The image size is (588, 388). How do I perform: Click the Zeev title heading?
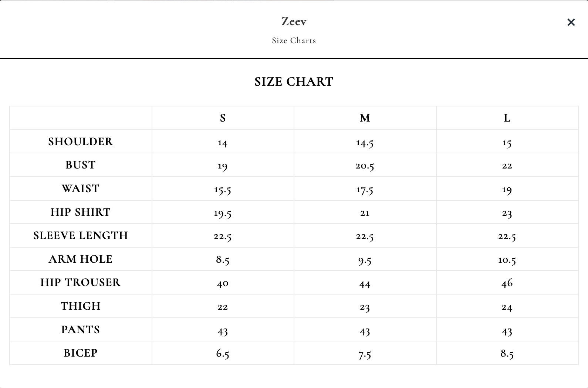pyautogui.click(x=294, y=21)
